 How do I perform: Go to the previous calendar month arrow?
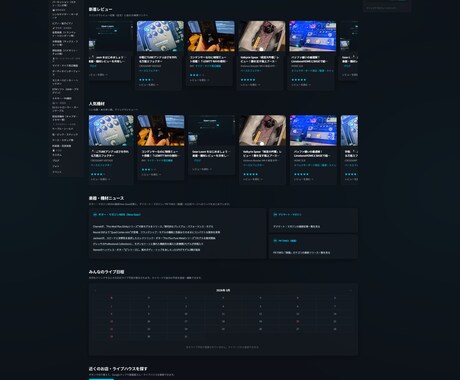coord(96,290)
